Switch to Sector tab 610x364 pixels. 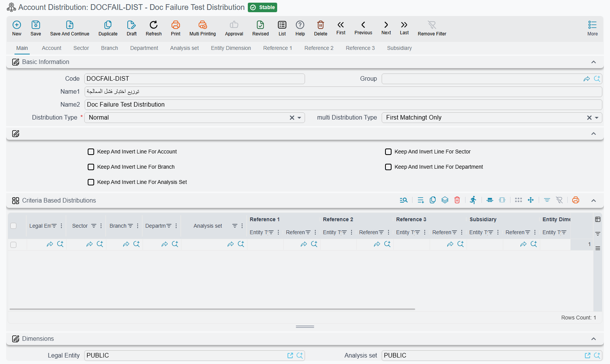[81, 48]
